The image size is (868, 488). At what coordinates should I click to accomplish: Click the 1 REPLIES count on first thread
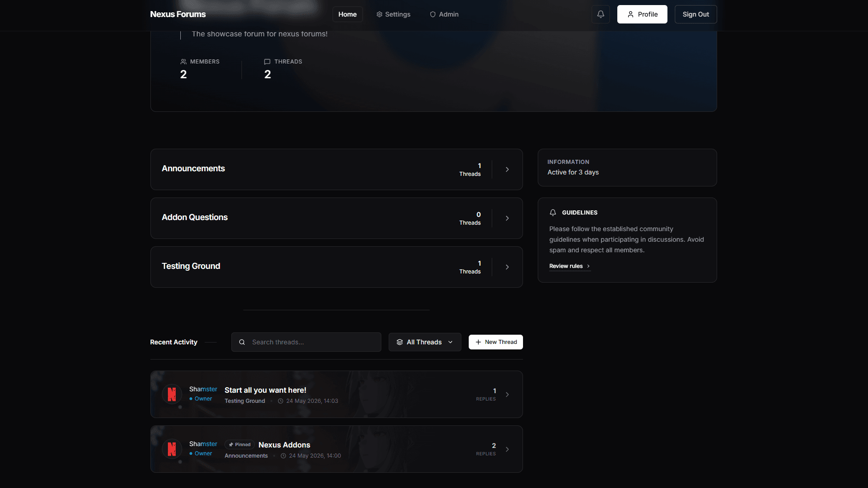click(x=486, y=395)
